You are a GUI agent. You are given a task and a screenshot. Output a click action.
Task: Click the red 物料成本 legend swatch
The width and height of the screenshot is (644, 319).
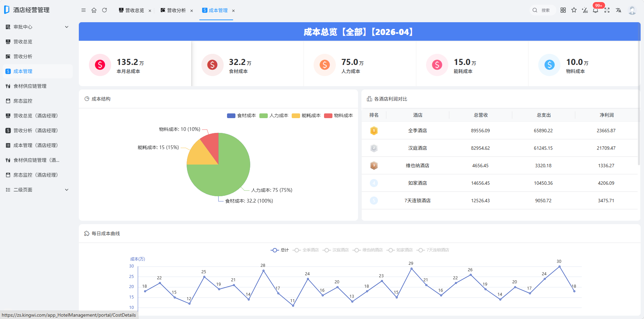[x=328, y=116]
